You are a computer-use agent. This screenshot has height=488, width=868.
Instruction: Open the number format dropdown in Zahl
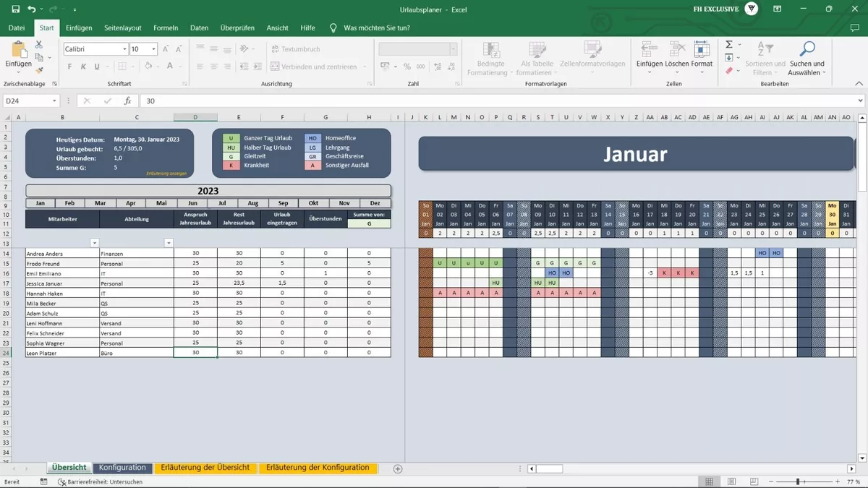click(454, 49)
